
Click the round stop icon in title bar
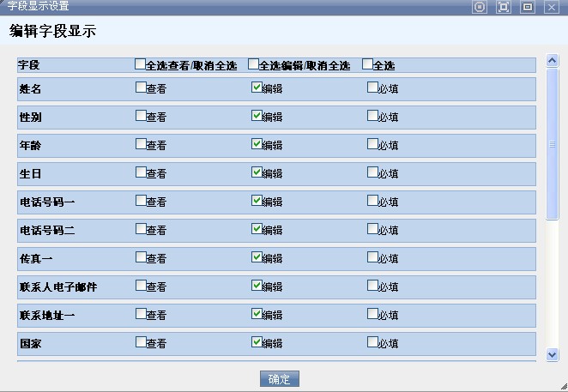click(x=480, y=7)
